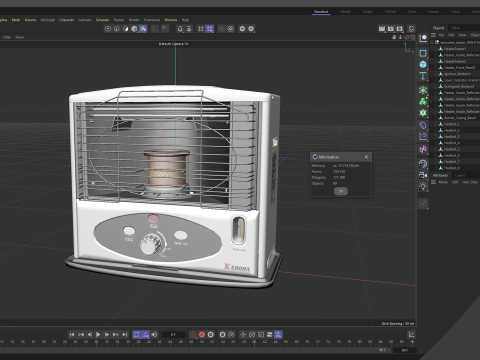Screen dimensions: 480x360
Task: Click the viewport pan hand icon
Action: coord(394,37)
